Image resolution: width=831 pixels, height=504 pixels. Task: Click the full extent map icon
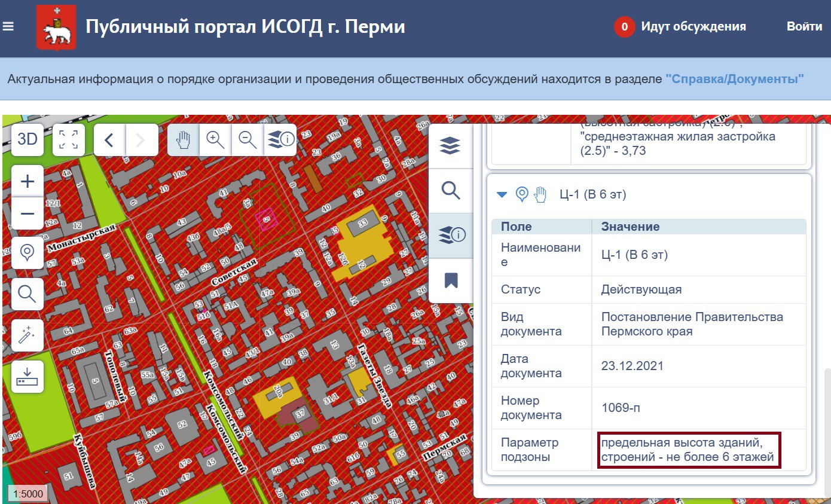pyautogui.click(x=69, y=139)
